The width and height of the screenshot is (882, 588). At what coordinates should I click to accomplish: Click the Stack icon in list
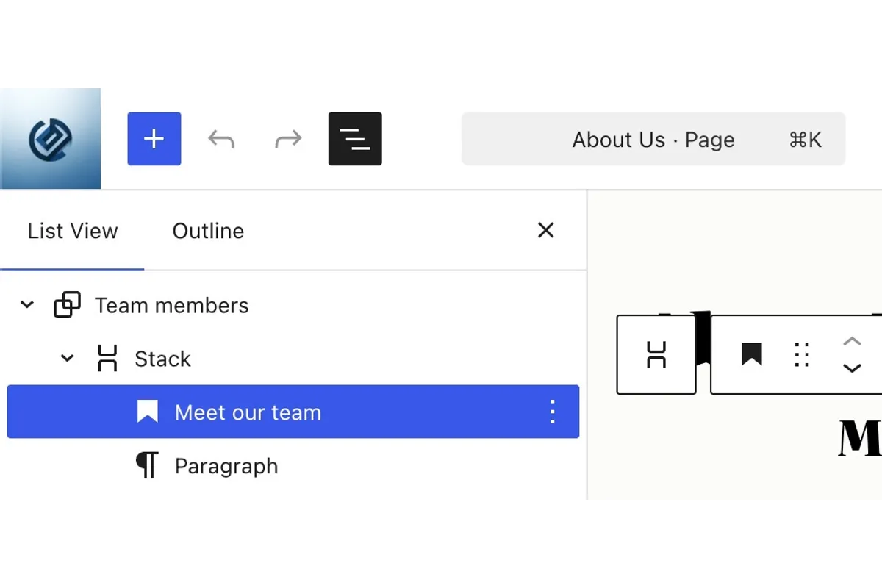(x=107, y=359)
